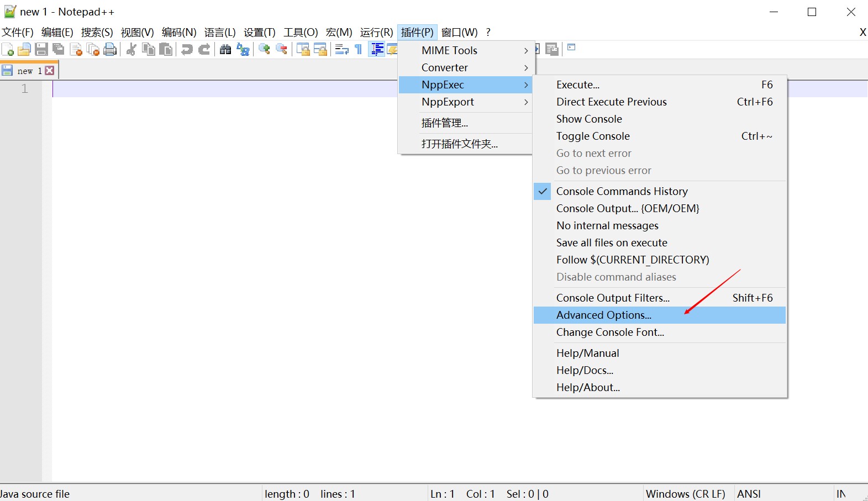Click Toggle Console menu entry

click(659, 136)
